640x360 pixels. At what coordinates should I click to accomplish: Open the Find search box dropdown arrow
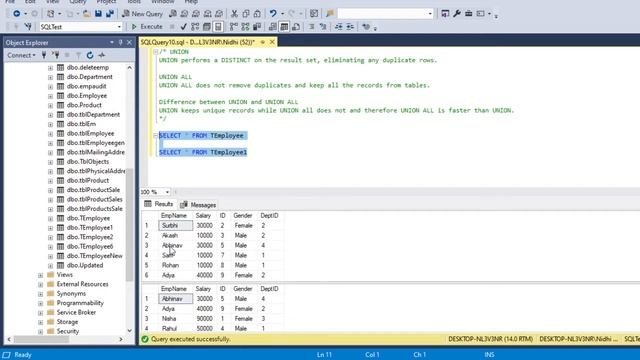click(x=430, y=14)
